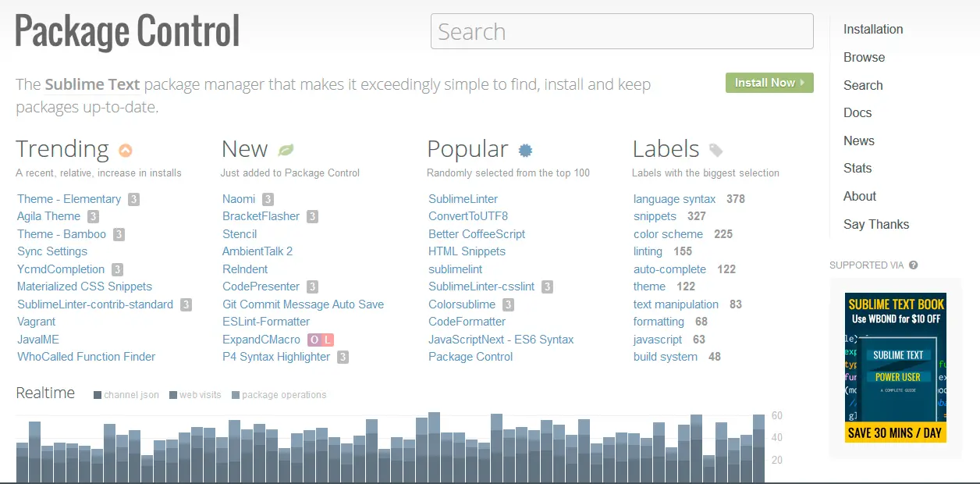
Task: Click the Trending orange arrow icon
Action: pyautogui.click(x=125, y=150)
